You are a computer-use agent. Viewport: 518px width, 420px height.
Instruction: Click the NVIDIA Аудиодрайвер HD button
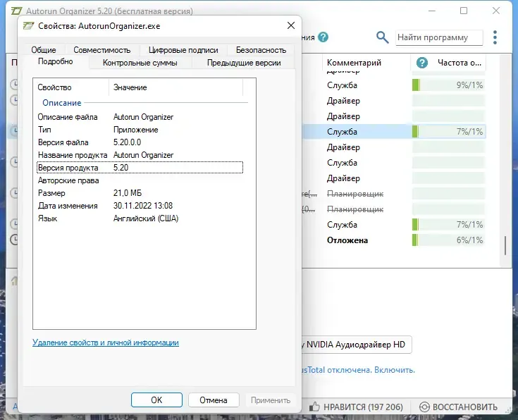(356, 345)
